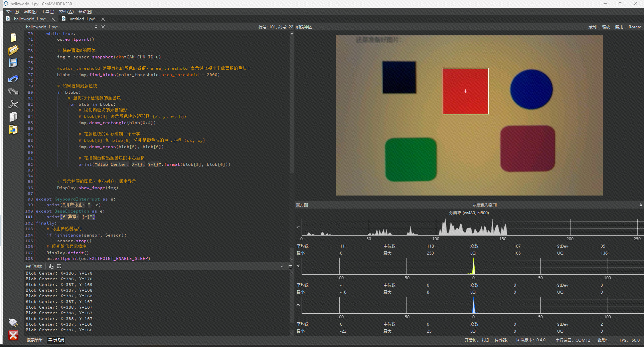644x347 pixels.
Task: Open the 帮助(H) menu
Action: [85, 12]
